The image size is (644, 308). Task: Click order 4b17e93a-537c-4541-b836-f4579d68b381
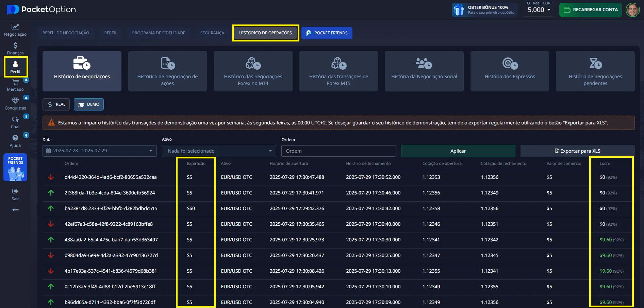tap(111, 271)
